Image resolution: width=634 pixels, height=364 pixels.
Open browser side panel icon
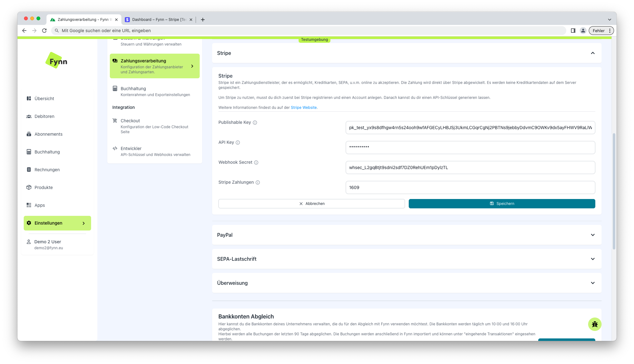pos(573,31)
